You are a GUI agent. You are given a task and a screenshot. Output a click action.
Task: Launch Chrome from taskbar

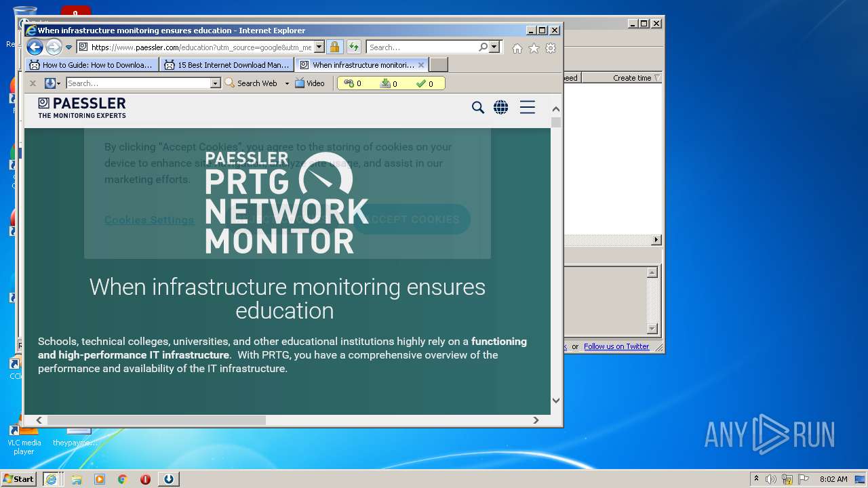(123, 479)
